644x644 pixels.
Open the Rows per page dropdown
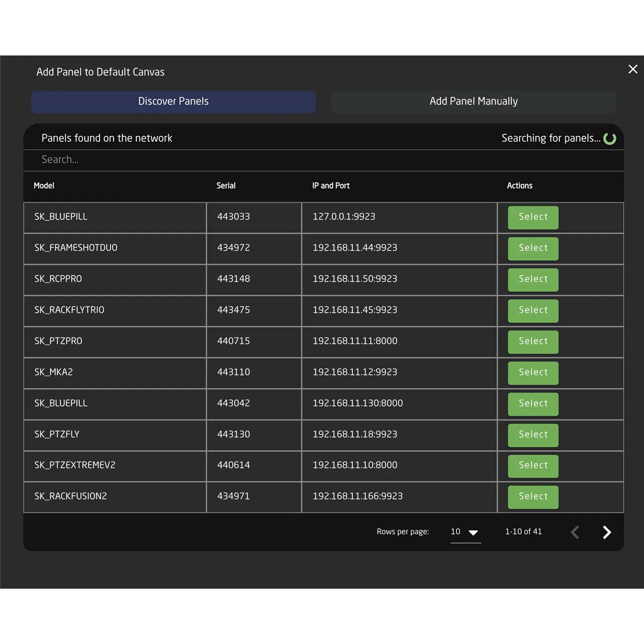click(465, 532)
